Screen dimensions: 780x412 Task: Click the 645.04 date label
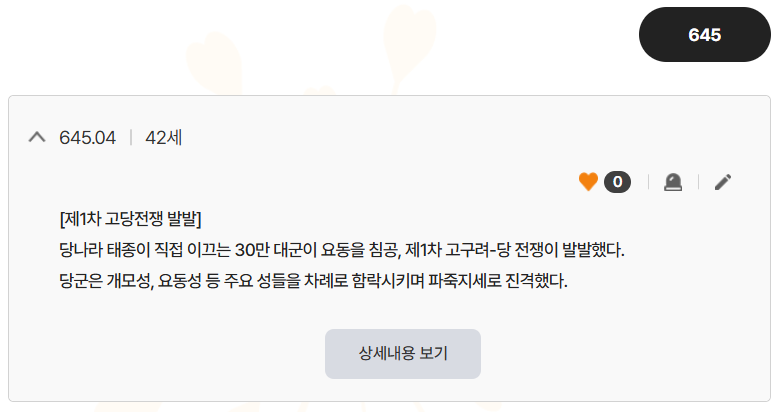click(88, 137)
